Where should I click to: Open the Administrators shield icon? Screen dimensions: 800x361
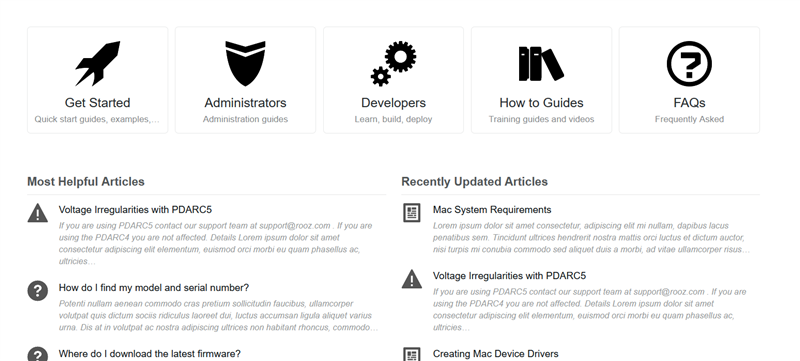point(245,63)
